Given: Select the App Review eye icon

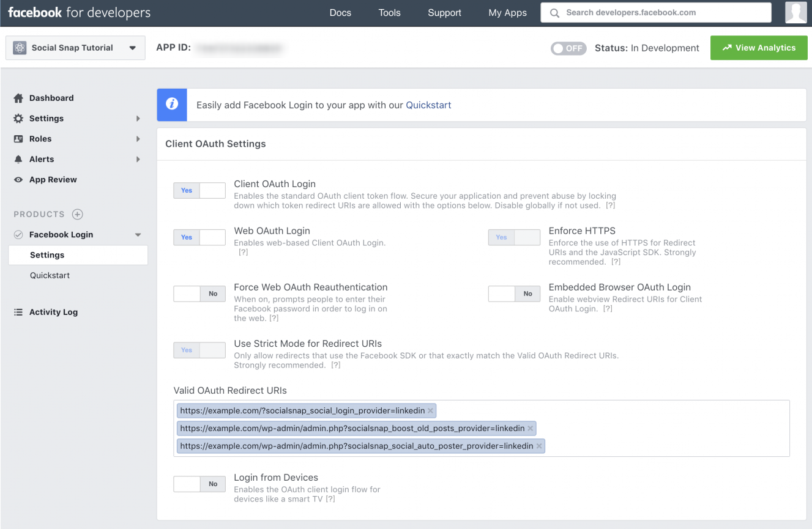Looking at the screenshot, I should (19, 179).
